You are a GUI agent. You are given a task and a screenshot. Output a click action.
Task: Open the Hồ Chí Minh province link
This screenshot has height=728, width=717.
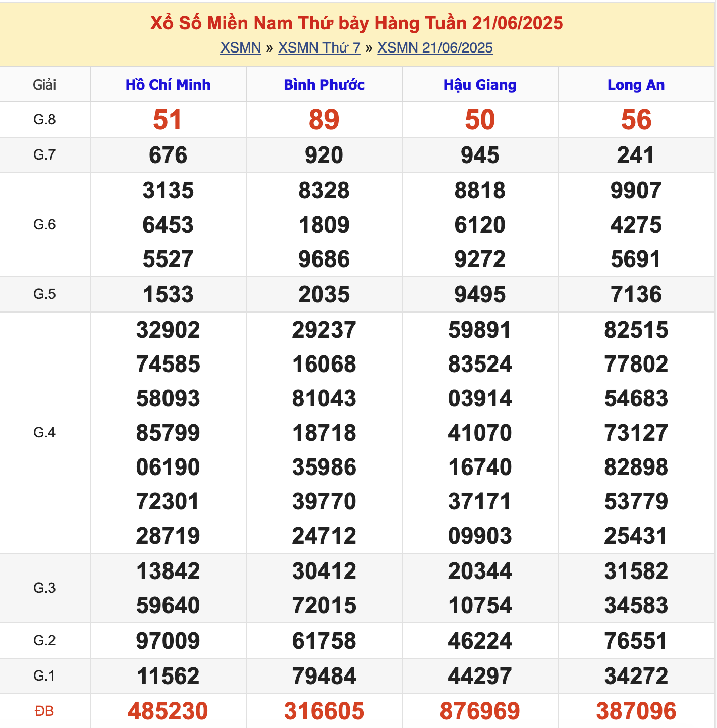[168, 85]
